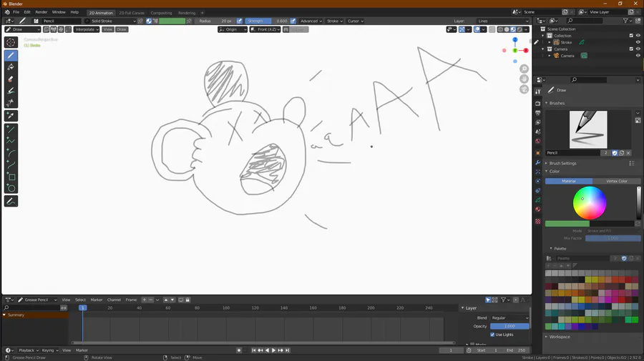
Task: Adjust the layer Opacity slider
Action: tap(509, 326)
